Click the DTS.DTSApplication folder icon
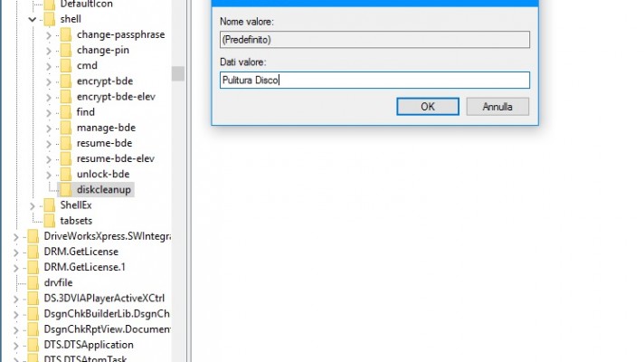The height and width of the screenshot is (362, 644). (x=33, y=345)
